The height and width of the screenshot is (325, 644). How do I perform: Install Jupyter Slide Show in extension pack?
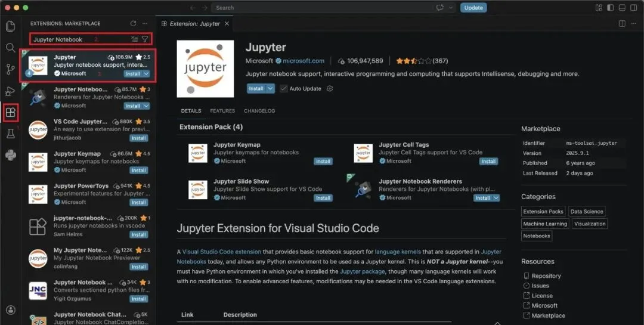click(323, 198)
